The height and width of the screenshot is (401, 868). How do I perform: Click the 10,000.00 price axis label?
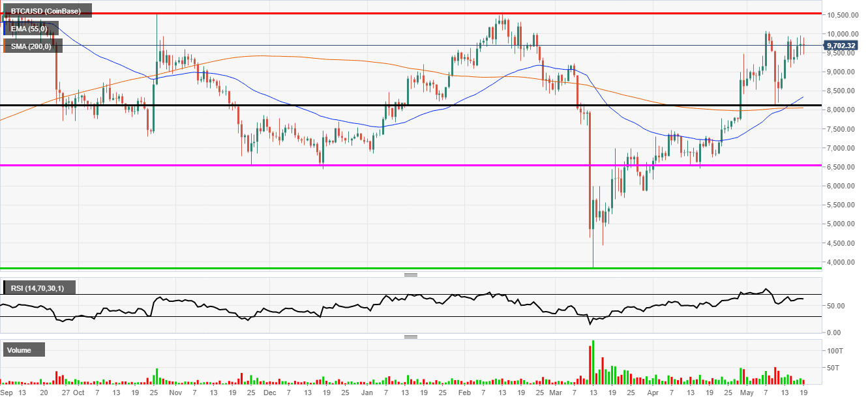841,34
